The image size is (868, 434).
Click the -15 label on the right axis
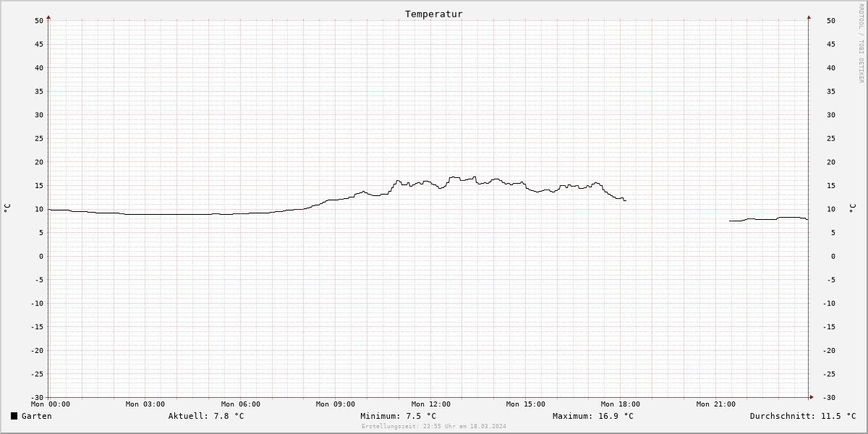pyautogui.click(x=828, y=327)
